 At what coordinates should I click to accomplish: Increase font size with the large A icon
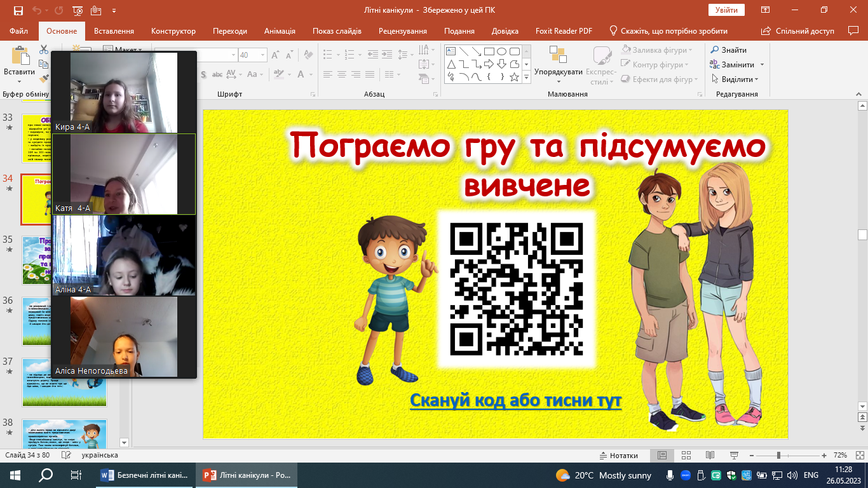click(x=276, y=55)
